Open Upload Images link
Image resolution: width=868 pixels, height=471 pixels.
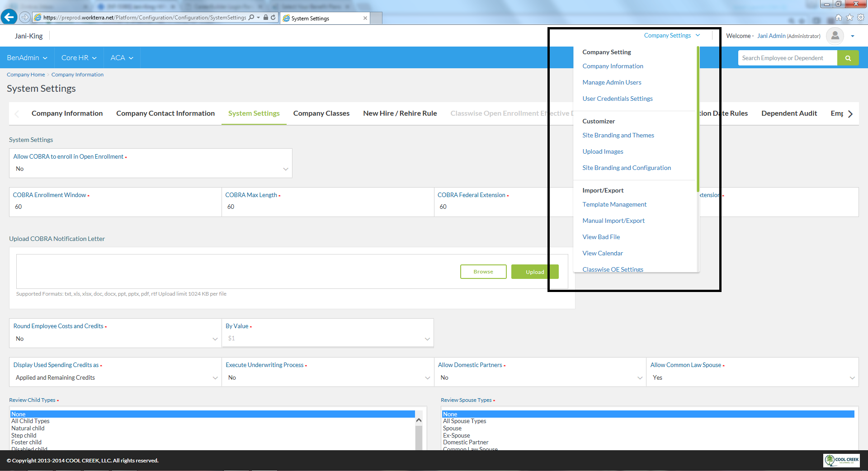click(x=603, y=151)
